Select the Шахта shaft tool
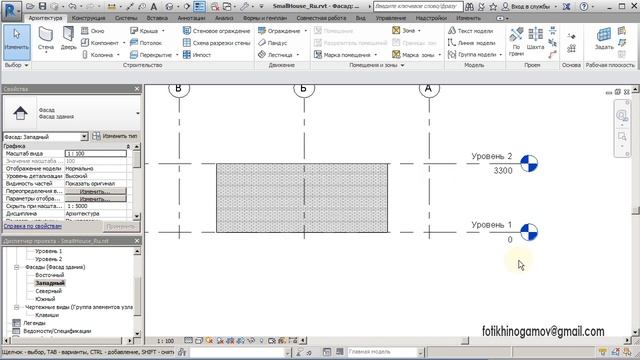This screenshot has width=640, height=360. (x=535, y=39)
